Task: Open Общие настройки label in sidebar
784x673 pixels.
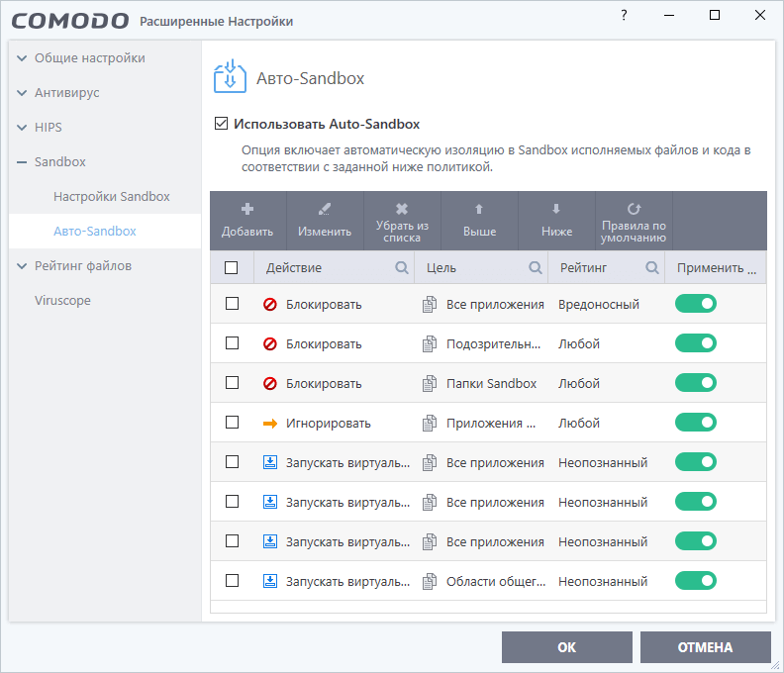Action: click(90, 58)
